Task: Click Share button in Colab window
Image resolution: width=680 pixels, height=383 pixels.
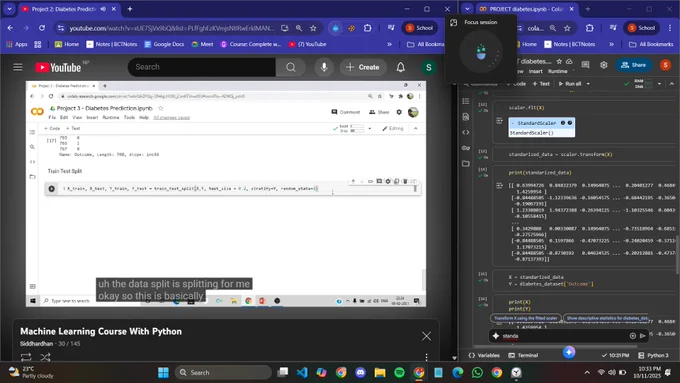Action: point(634,65)
